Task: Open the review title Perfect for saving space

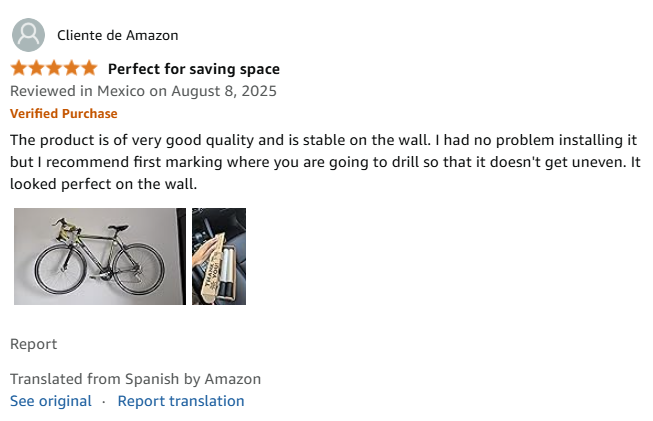Action: pos(193,69)
